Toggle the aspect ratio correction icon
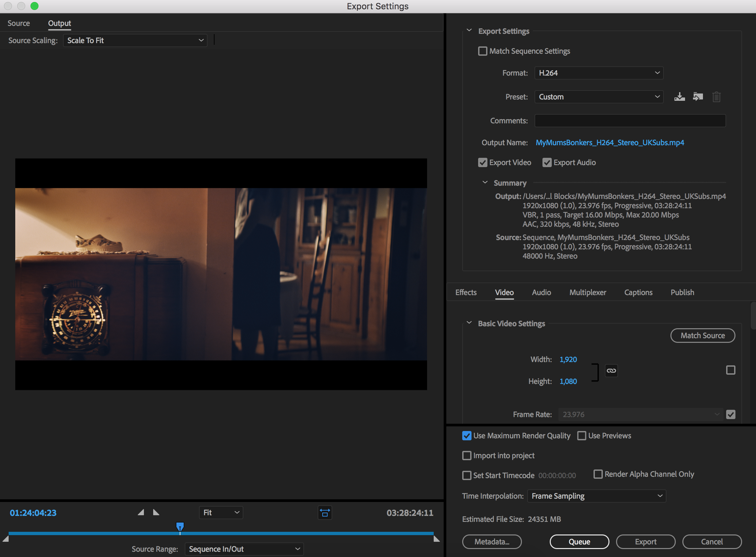The height and width of the screenshot is (557, 756). click(x=325, y=513)
